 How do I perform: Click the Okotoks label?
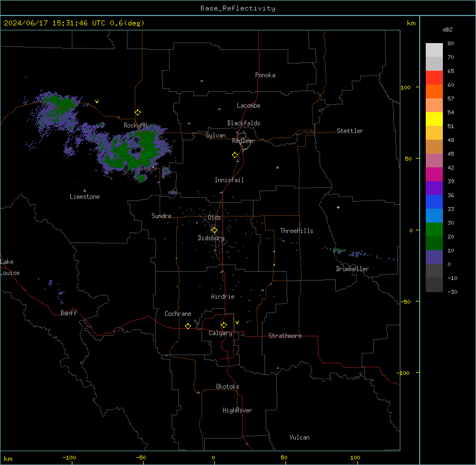[228, 387]
